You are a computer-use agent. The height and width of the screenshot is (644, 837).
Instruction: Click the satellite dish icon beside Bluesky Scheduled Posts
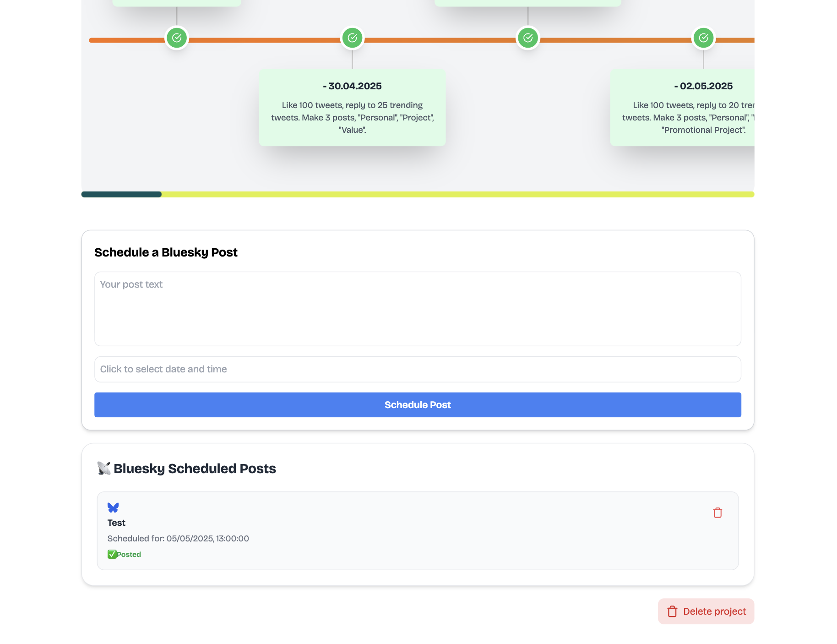tap(104, 468)
